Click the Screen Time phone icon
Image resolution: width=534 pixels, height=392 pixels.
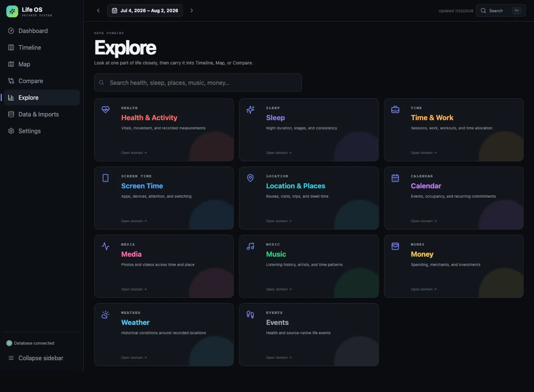(x=105, y=178)
